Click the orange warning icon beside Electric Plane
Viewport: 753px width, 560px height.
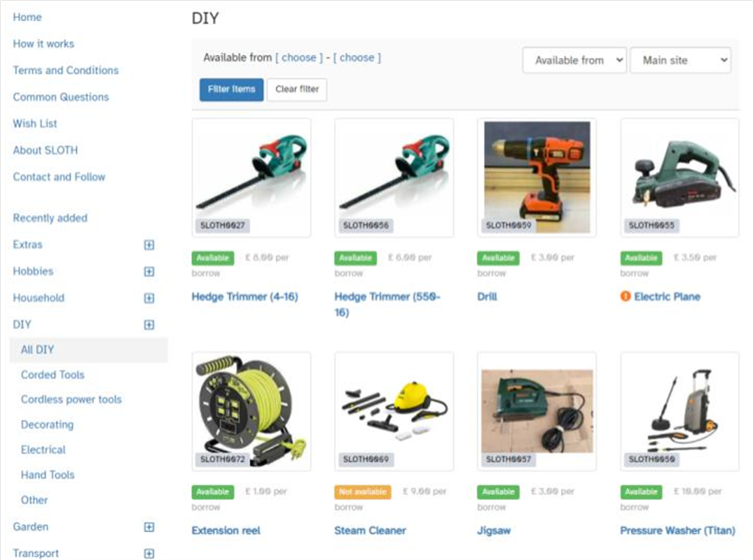pyautogui.click(x=625, y=296)
